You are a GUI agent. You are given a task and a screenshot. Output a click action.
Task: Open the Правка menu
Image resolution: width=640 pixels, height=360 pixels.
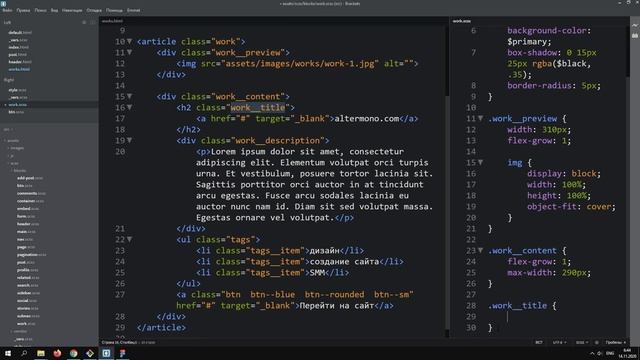click(23, 10)
